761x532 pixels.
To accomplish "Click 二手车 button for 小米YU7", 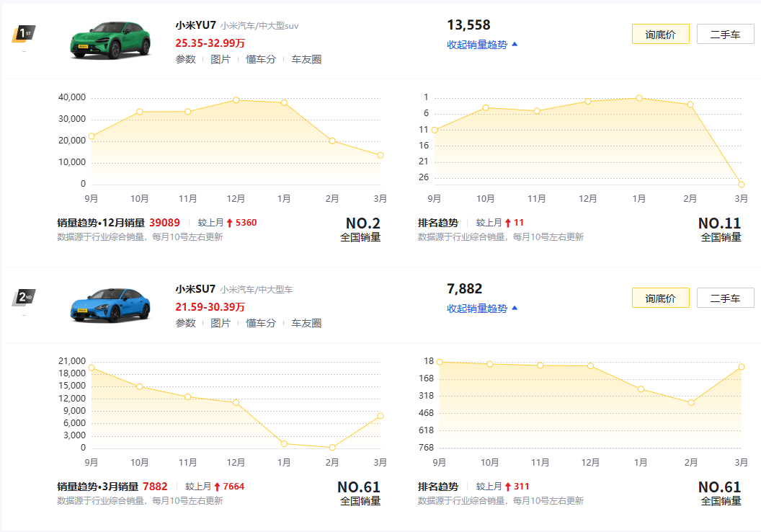I will click(726, 34).
